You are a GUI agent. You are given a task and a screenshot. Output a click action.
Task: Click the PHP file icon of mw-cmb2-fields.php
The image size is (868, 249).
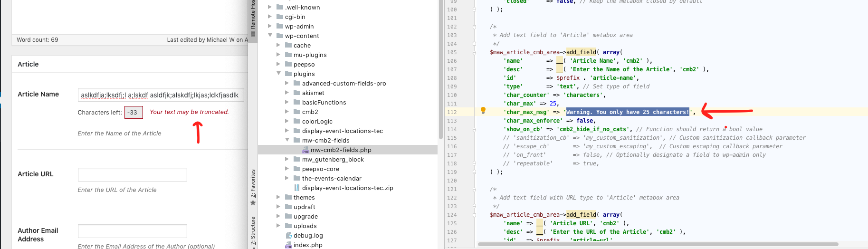pos(305,150)
